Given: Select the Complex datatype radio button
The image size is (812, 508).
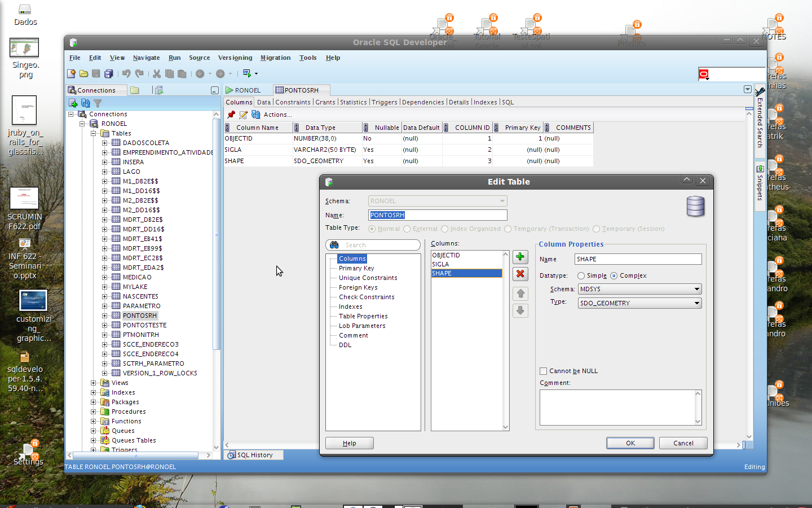Looking at the screenshot, I should [x=614, y=276].
